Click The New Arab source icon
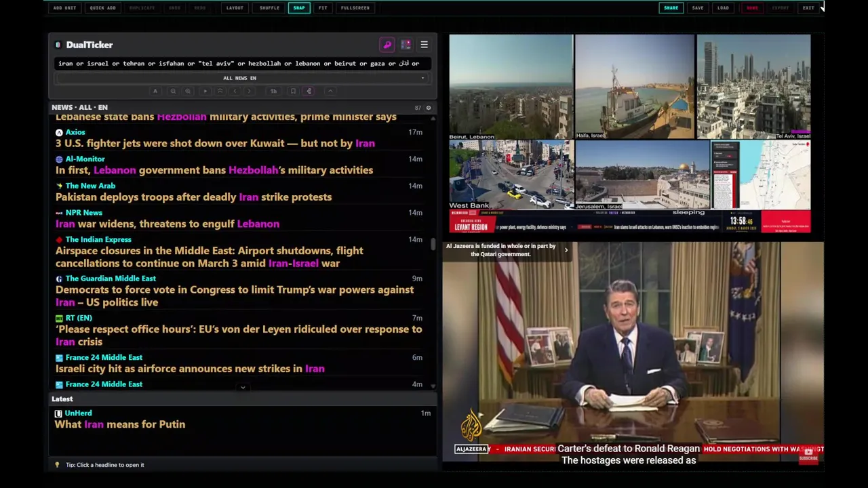The width and height of the screenshot is (868, 488). pyautogui.click(x=59, y=186)
